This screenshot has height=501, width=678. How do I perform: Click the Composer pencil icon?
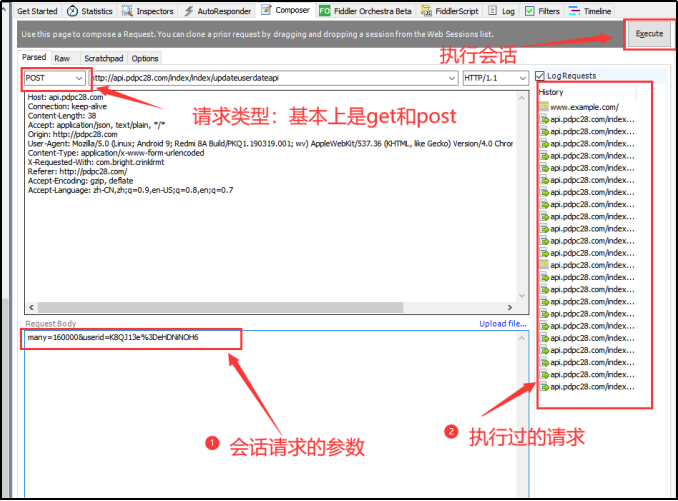(266, 10)
